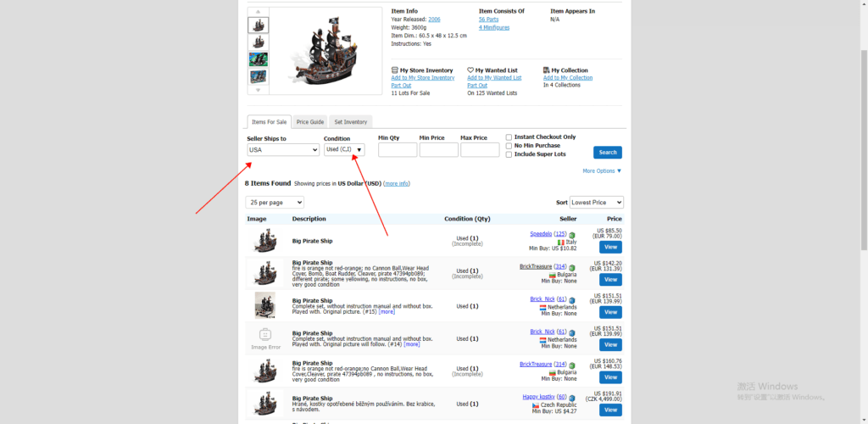Open the Sort dropdown set to Lowest Price
Image resolution: width=868 pixels, height=424 pixels.
[x=597, y=203]
